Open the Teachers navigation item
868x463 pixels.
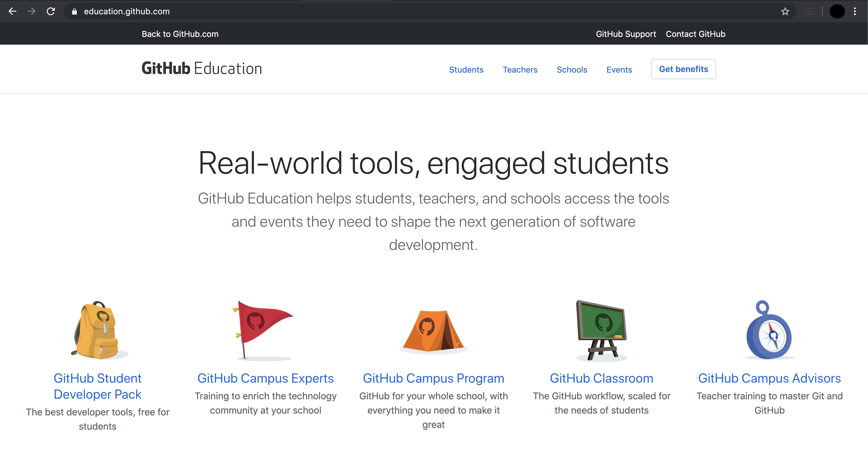520,70
